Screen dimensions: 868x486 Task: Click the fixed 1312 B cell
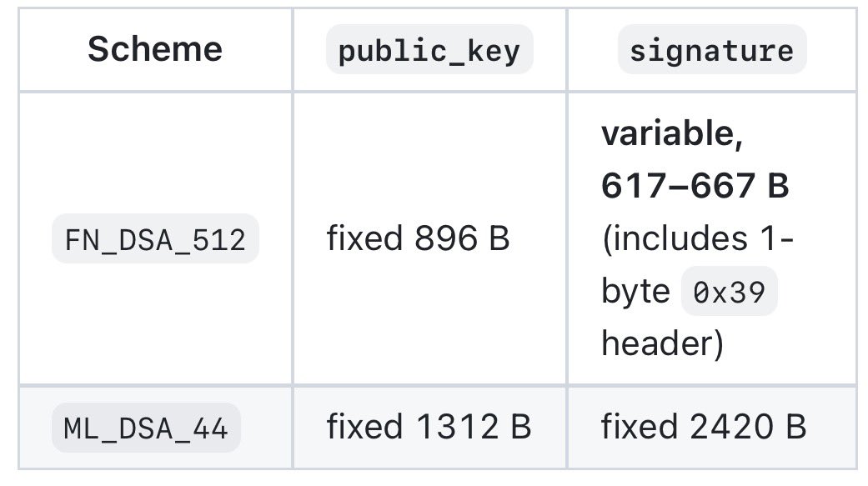tap(429, 427)
